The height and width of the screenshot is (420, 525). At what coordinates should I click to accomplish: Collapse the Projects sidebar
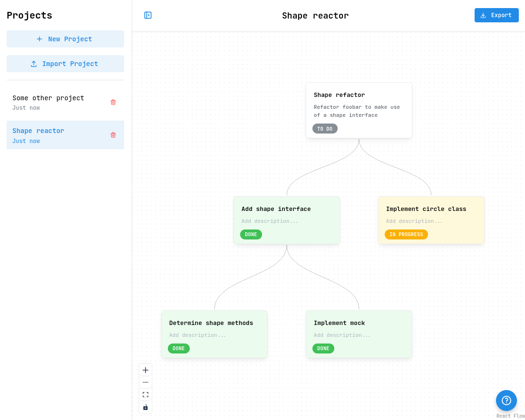tap(147, 15)
